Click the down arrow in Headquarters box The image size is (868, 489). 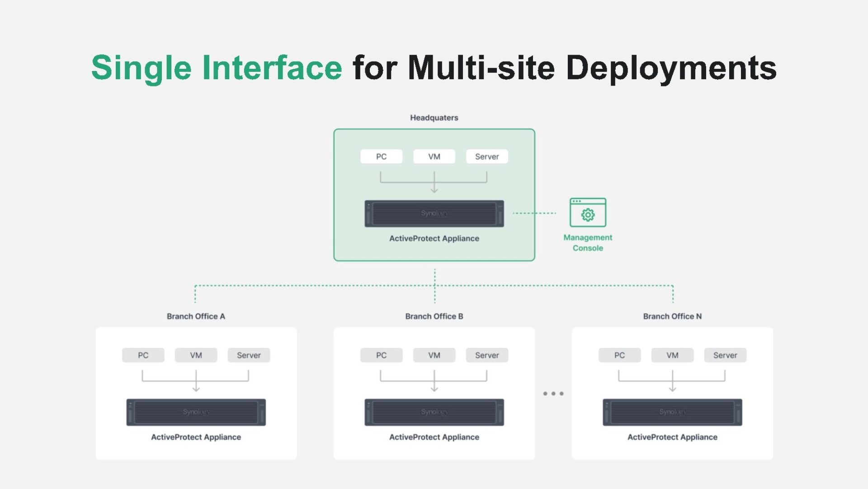pos(434,188)
